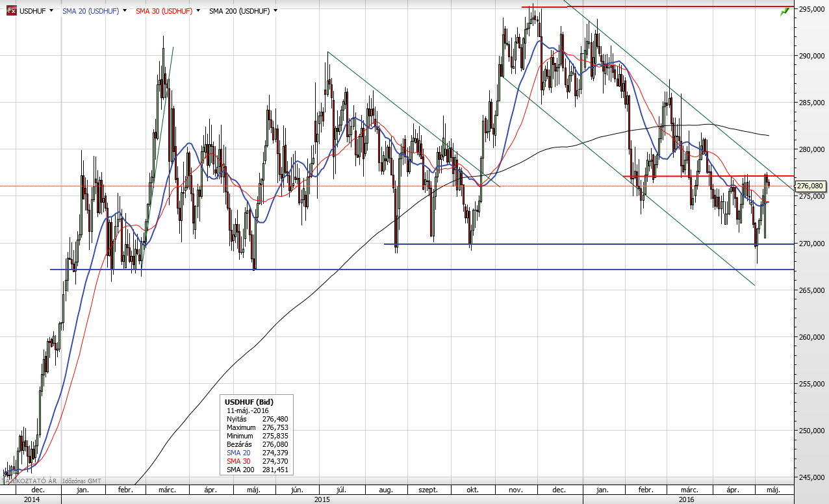Viewport: 829px width, 504px height.
Task: Click the szept. month label
Action: [429, 490]
